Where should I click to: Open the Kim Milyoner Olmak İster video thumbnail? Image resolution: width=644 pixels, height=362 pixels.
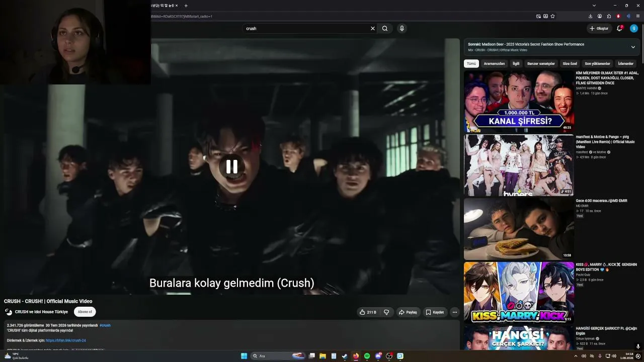coord(519,101)
